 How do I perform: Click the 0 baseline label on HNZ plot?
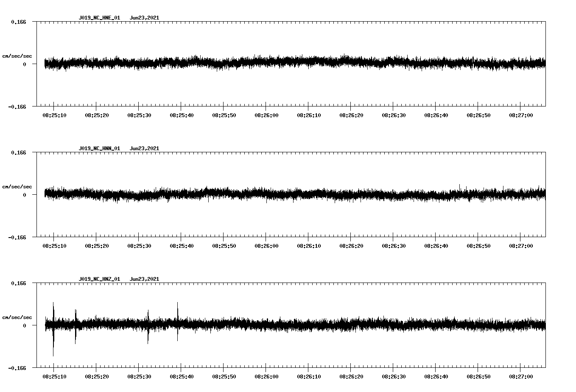coord(25,326)
